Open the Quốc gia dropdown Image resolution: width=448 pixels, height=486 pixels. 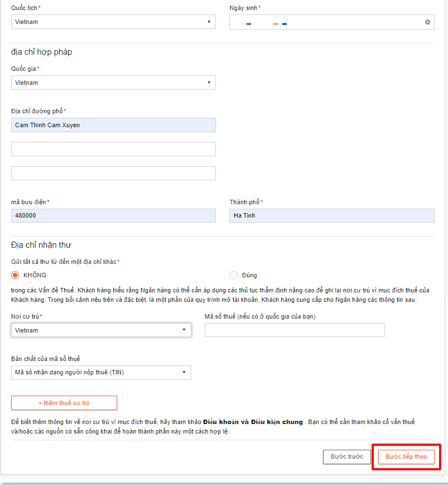click(113, 83)
